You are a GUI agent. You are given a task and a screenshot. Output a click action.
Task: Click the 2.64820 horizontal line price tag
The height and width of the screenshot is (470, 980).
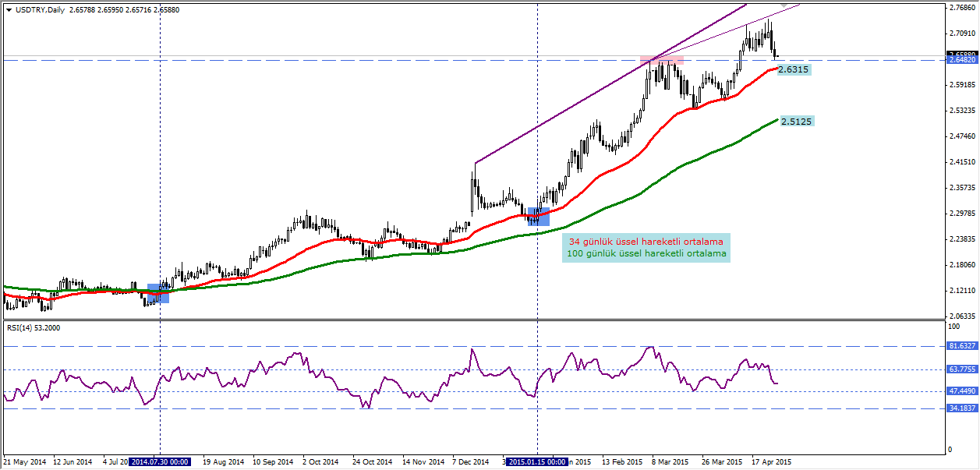961,59
